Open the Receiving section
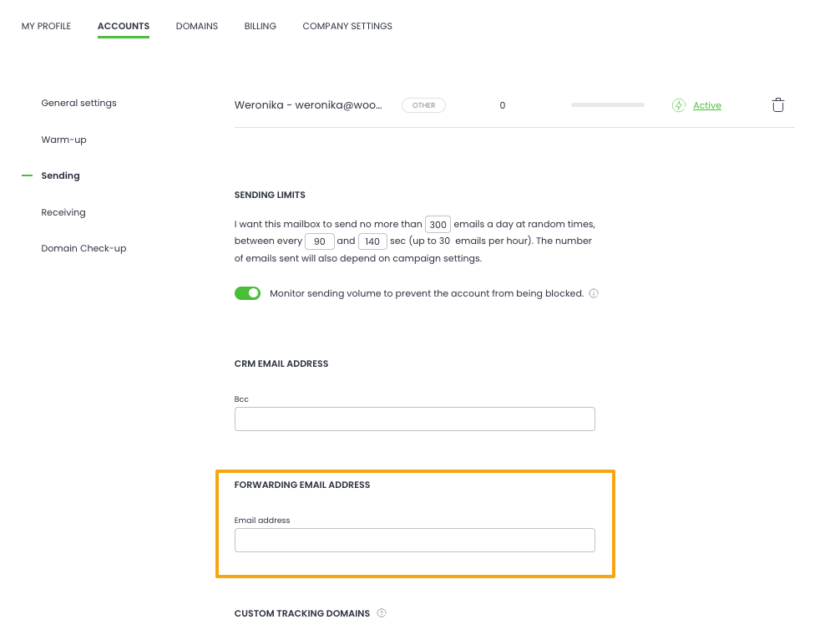The image size is (840, 635). [x=63, y=212]
